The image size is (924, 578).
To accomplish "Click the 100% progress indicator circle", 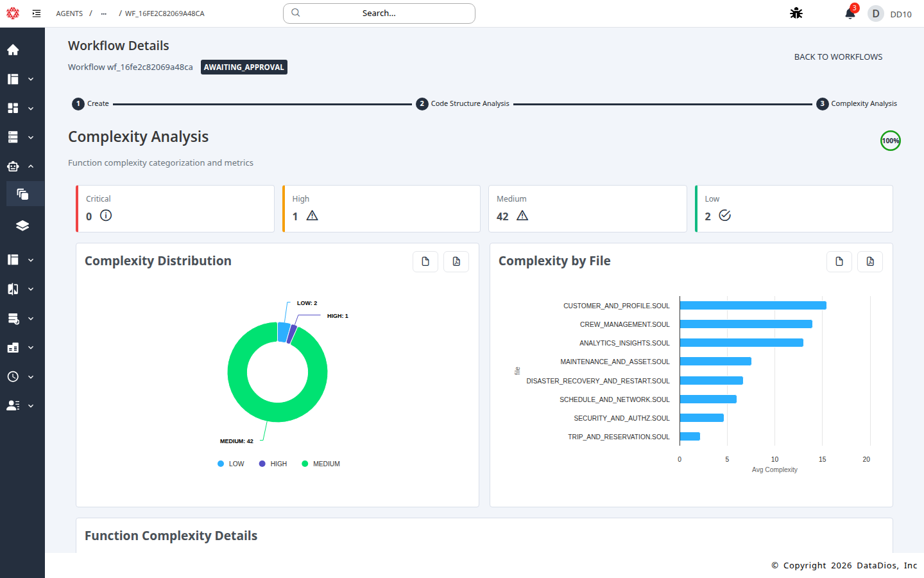I will tap(891, 141).
